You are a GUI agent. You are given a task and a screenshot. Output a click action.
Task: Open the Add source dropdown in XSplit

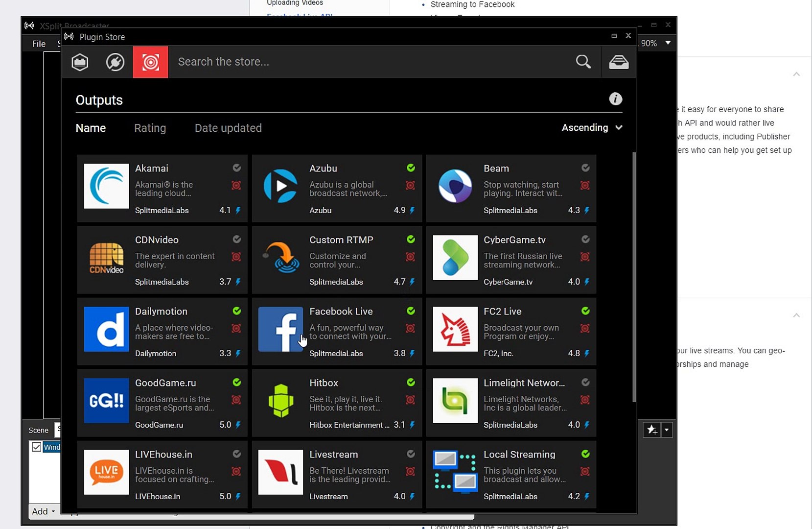[x=43, y=511]
